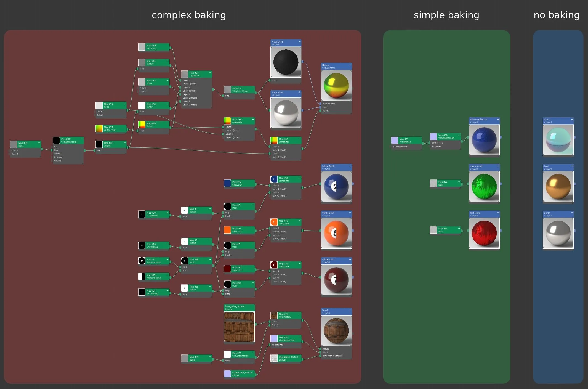Click the Map #4 Gradient Ramp preview icon
The width and height of the screenshot is (588, 389).
pyautogui.click(x=142, y=261)
